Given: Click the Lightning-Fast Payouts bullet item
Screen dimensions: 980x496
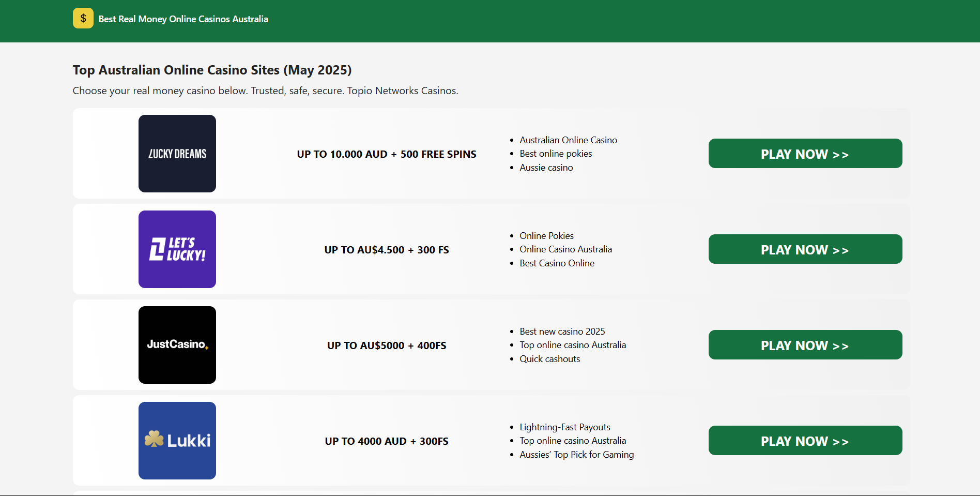Looking at the screenshot, I should (x=564, y=427).
